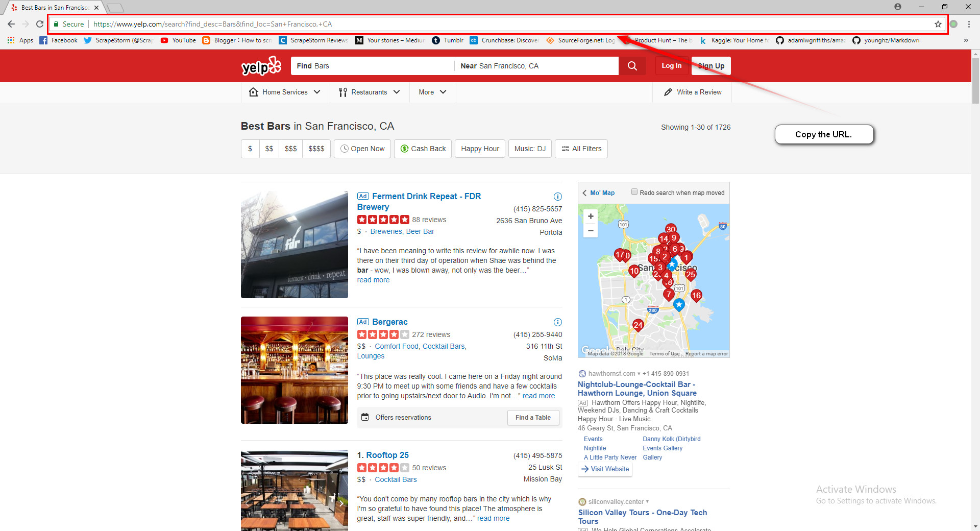Click Visit Website for Hawthorn Lounge
The height and width of the screenshot is (531, 980).
(x=605, y=469)
